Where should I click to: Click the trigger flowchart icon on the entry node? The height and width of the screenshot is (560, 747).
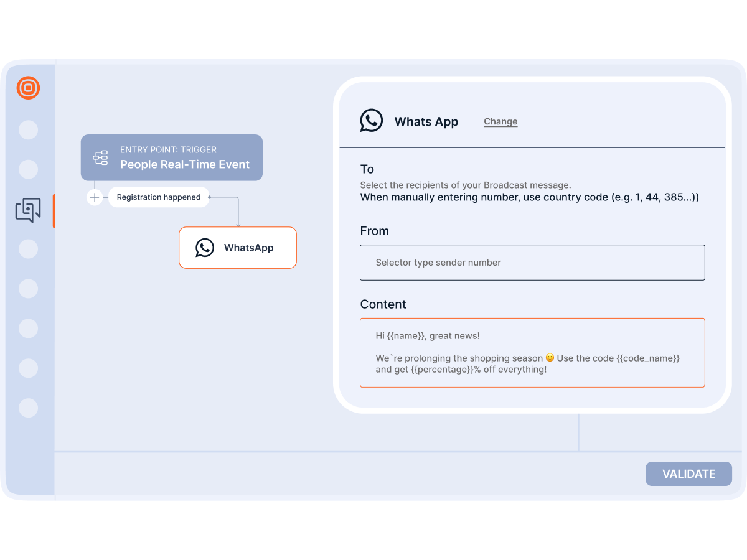(100, 157)
